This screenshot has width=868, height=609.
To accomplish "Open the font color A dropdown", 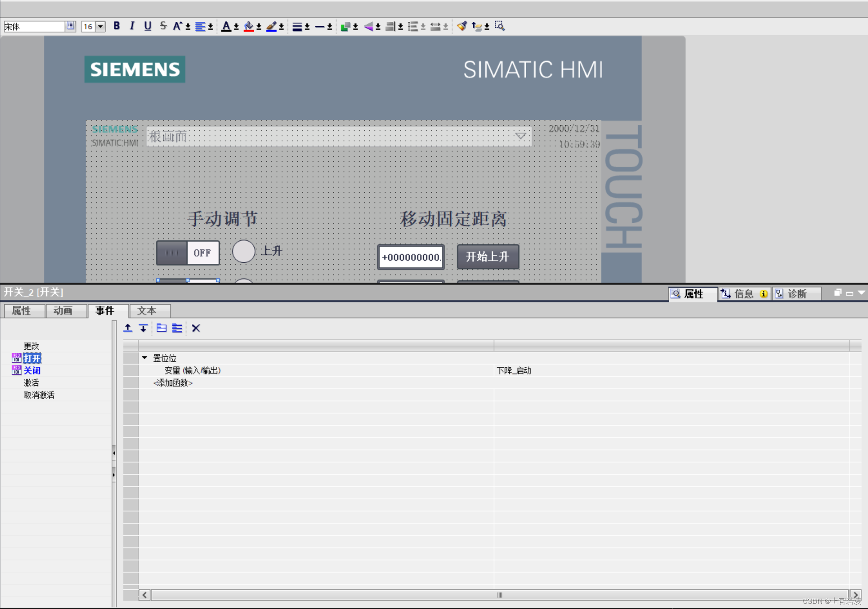I will [236, 27].
